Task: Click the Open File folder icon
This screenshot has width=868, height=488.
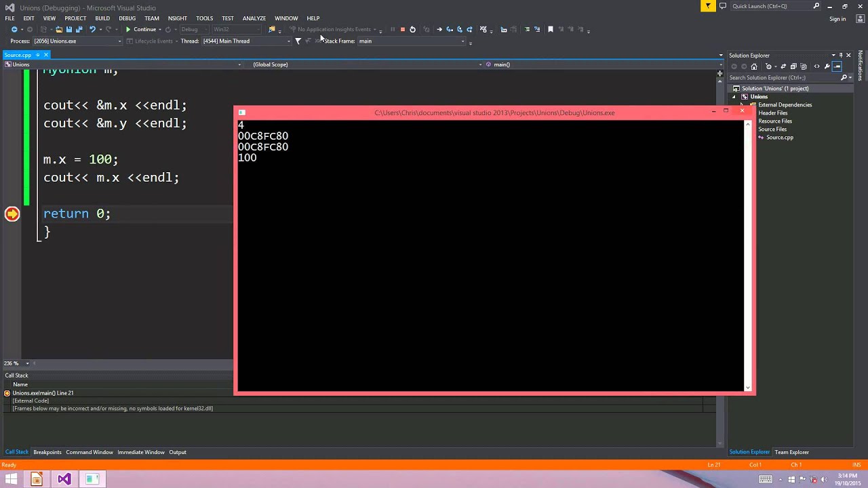Action: 59,29
